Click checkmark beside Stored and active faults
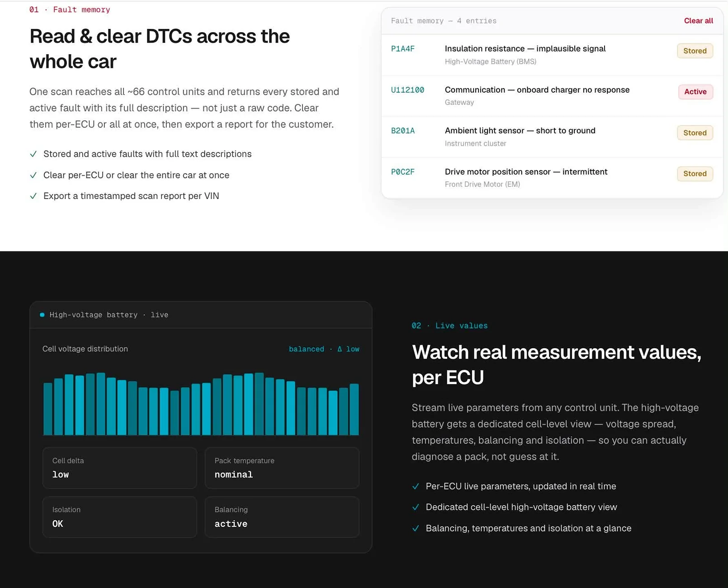This screenshot has height=588, width=728. coord(33,154)
